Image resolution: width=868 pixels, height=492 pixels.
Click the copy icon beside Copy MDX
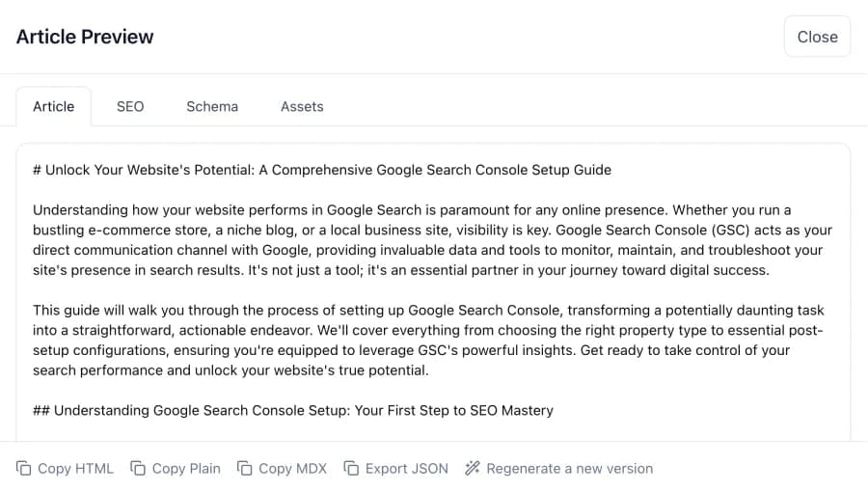point(244,468)
